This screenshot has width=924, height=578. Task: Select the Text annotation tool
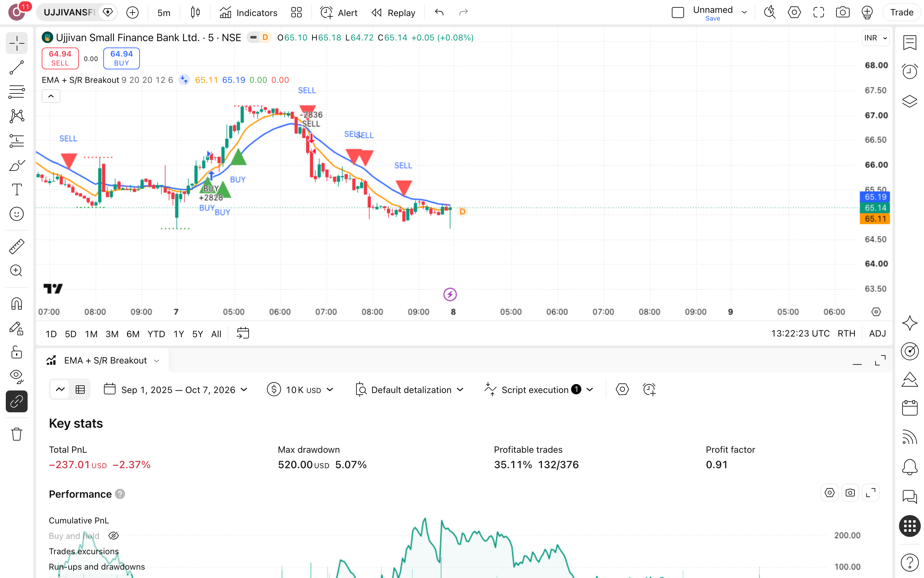click(x=16, y=189)
